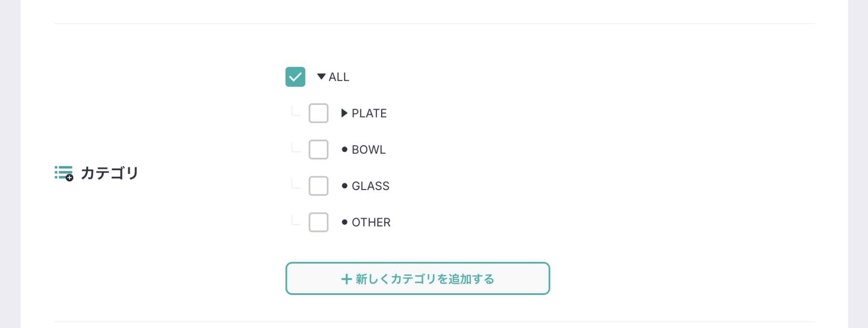Click the category list icon
Viewport: 868px width, 328px height.
[64, 173]
